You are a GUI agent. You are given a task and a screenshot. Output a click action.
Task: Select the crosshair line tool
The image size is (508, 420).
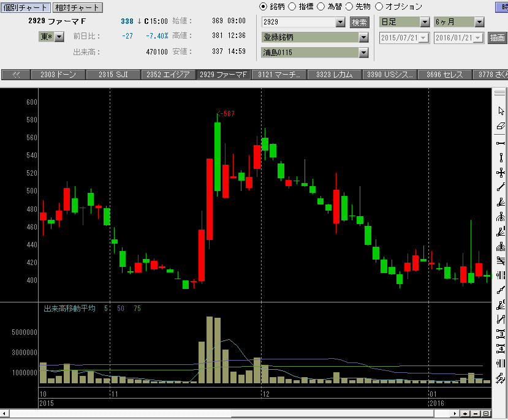pos(501,173)
